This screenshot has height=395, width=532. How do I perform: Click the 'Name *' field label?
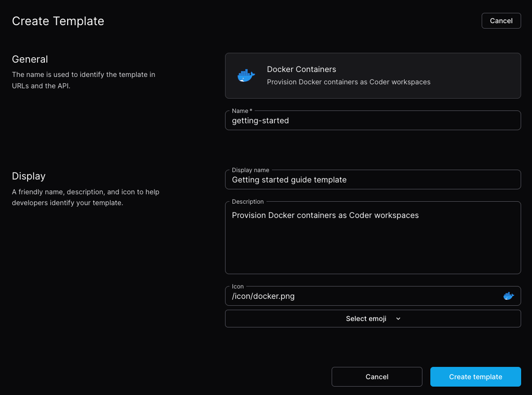[x=242, y=111]
